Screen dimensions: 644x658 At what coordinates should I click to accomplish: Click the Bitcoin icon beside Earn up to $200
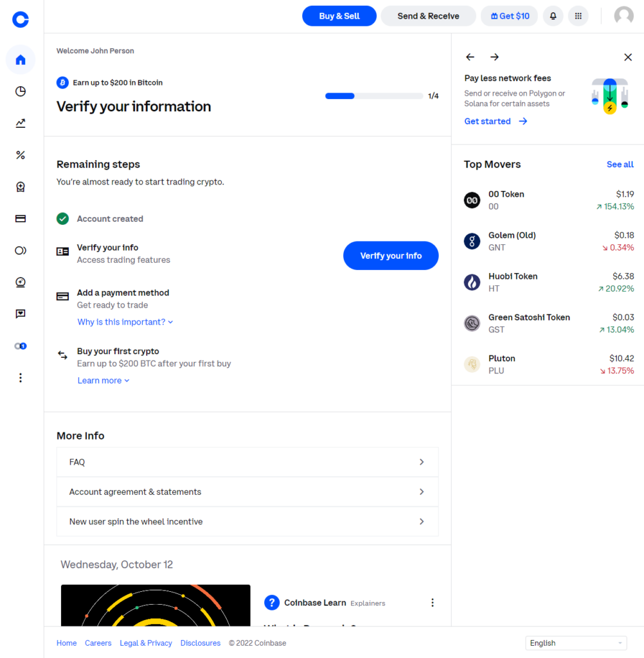62,83
